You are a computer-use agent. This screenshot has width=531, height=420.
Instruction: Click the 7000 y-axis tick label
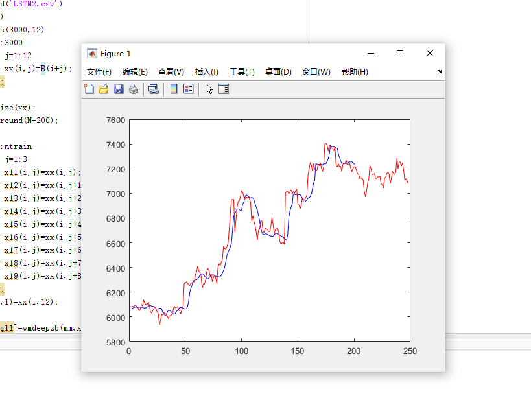[115, 194]
